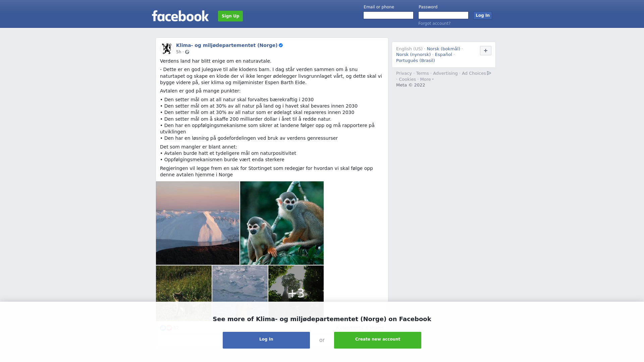Click the Ad Choices triangle icon
This screenshot has width=644, height=362.
pos(489,73)
